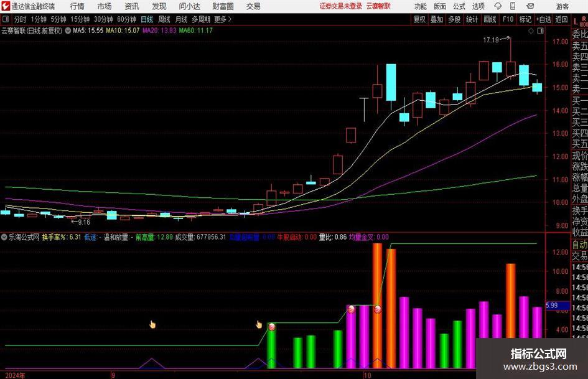Switch to 分时 chart view
Screen dimensions: 588x379
pyautogui.click(x=20, y=19)
